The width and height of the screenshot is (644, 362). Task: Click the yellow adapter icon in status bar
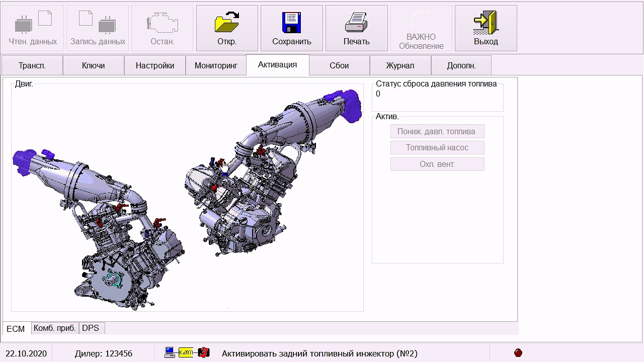click(x=186, y=353)
